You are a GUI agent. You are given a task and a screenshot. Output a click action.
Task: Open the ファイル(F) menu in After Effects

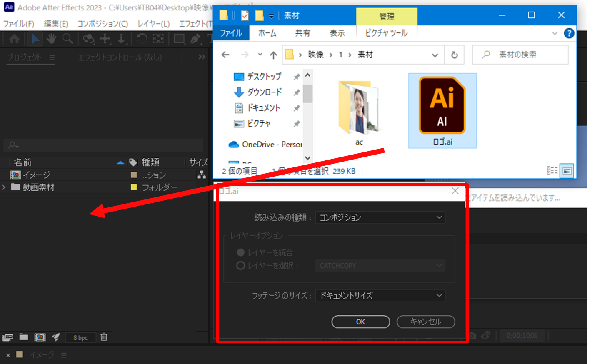(19, 24)
